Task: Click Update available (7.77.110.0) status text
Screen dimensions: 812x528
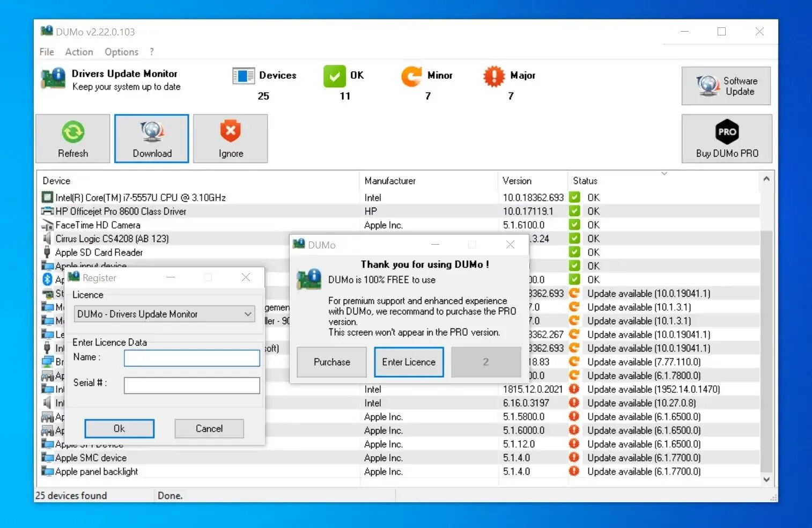Action: (x=644, y=362)
